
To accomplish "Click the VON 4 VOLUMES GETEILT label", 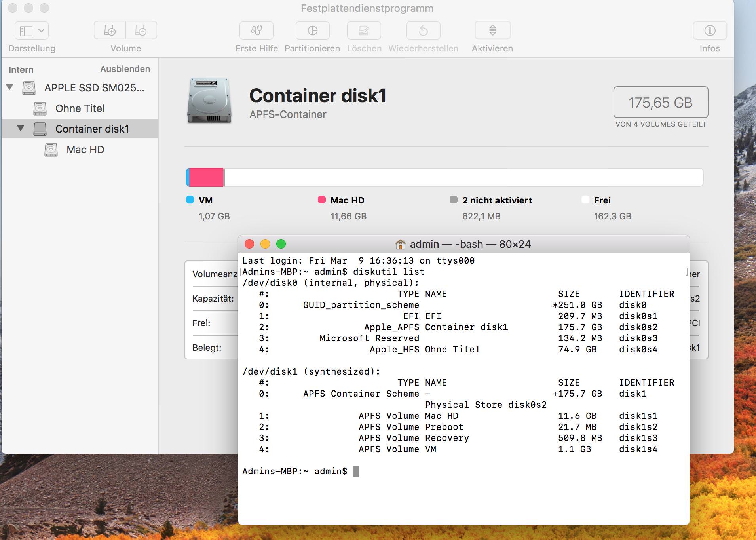I will tap(661, 124).
